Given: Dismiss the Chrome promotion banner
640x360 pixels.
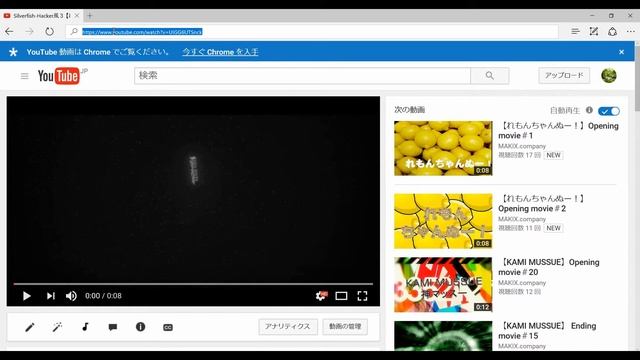Looking at the screenshot, I should point(621,52).
